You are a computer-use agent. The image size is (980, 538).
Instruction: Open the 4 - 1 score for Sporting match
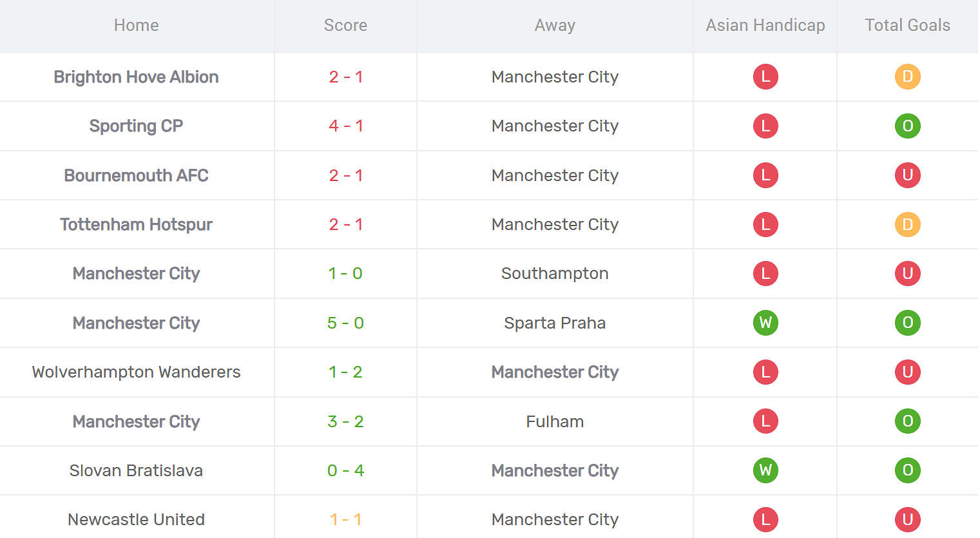(x=346, y=126)
